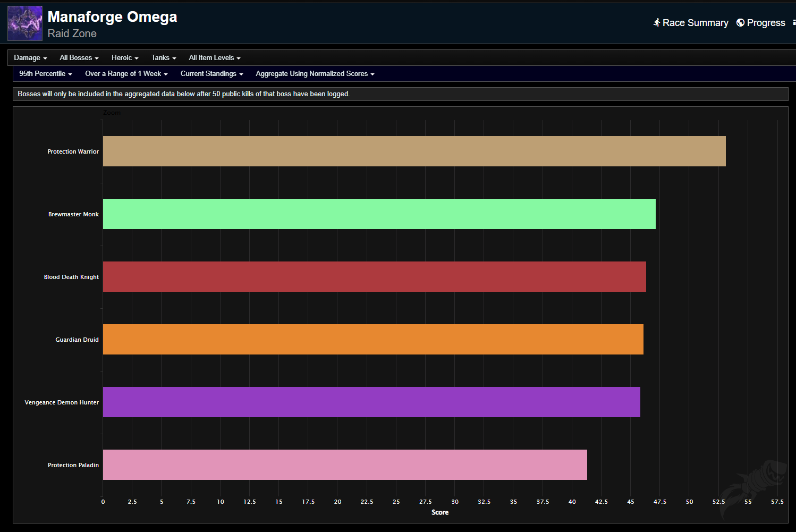Open the All Item Levels dropdown
The image size is (796, 532).
214,58
